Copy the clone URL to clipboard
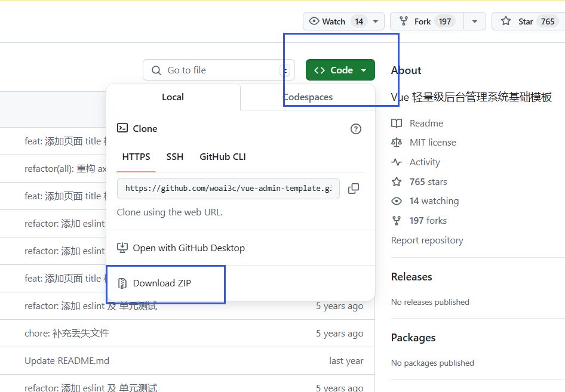The image size is (565, 392). click(354, 189)
